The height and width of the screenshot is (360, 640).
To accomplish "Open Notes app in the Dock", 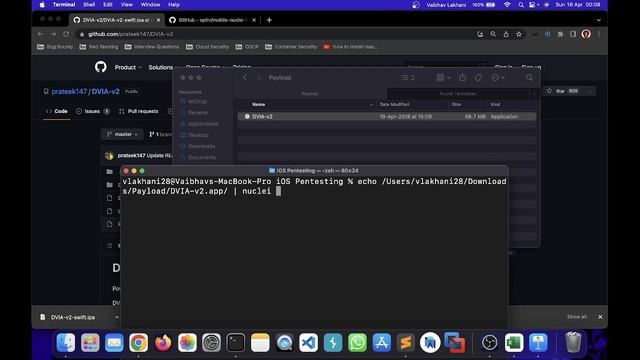I will [260, 342].
